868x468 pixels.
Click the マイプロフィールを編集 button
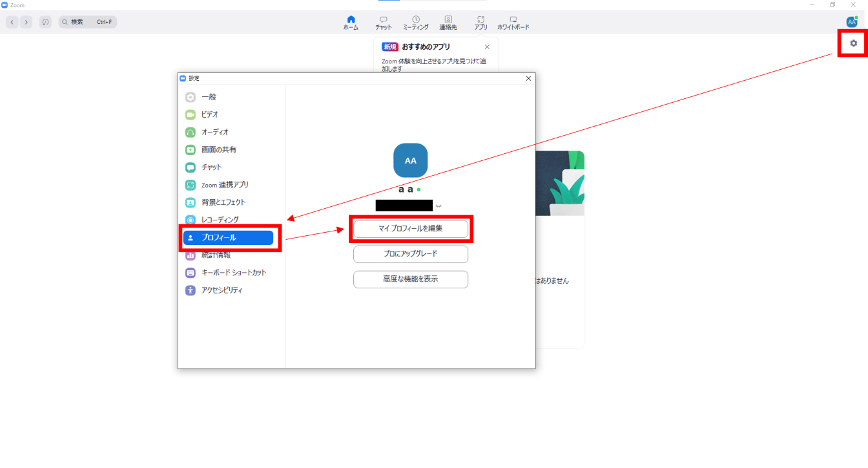pyautogui.click(x=411, y=229)
